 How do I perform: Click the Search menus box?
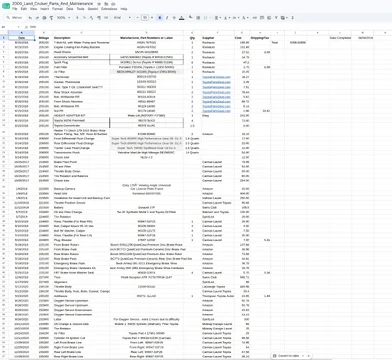[x=14, y=18]
